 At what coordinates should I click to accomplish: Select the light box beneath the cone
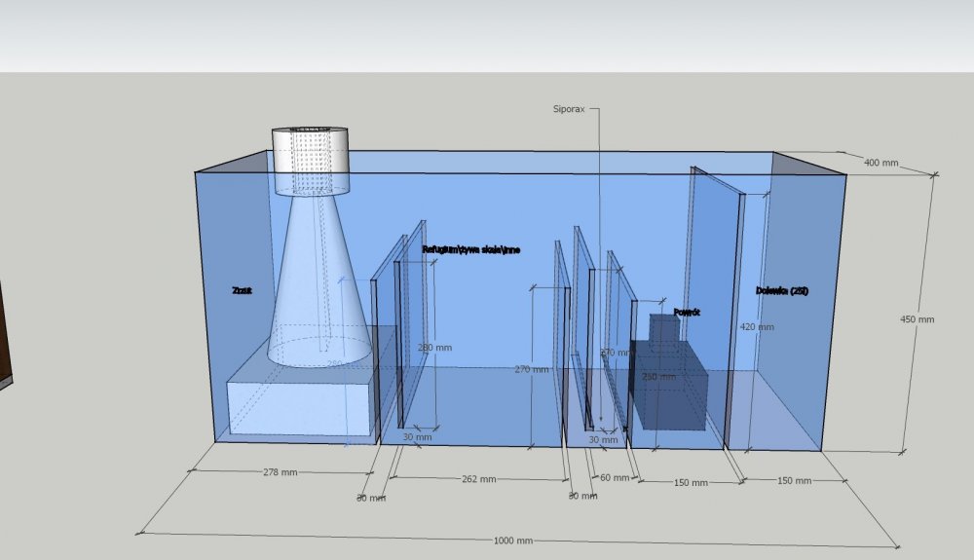click(300, 407)
